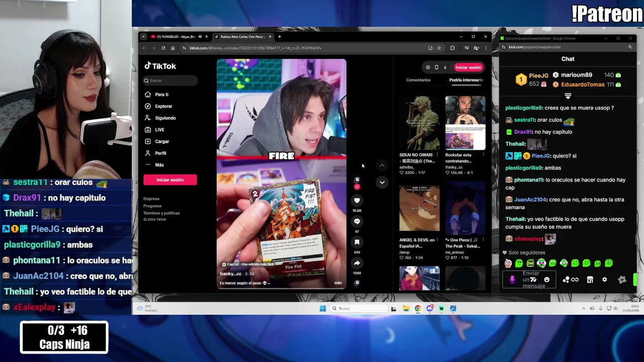
Task: Click the compass icon in TikTok header
Action: (428, 67)
